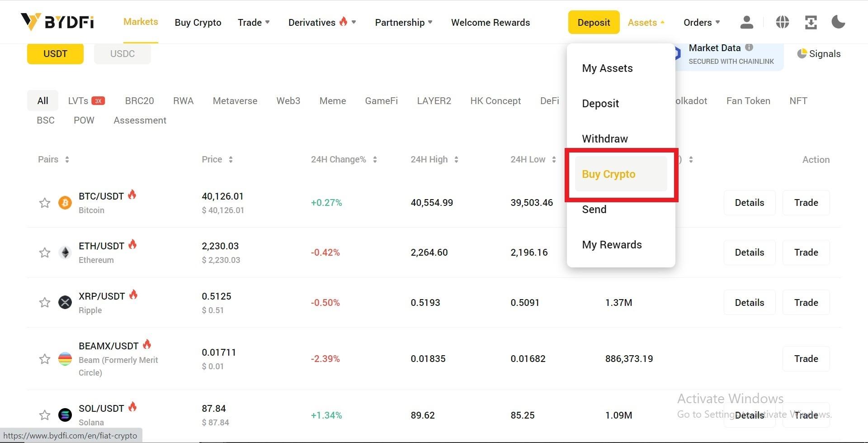This screenshot has height=443, width=868.
Task: Click Trade for BEAMX/USDT
Action: (806, 359)
